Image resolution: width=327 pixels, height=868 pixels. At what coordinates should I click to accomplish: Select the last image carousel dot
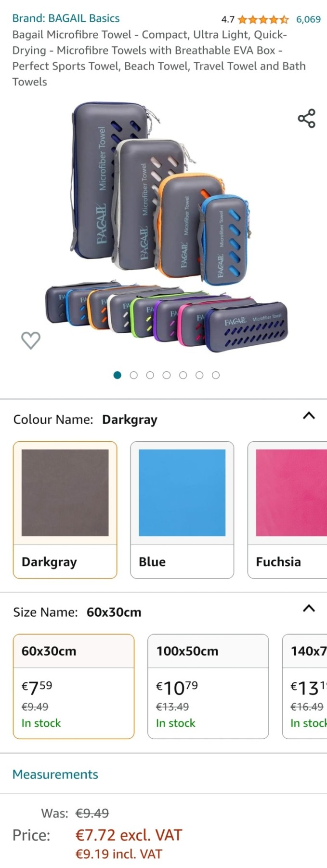click(216, 375)
